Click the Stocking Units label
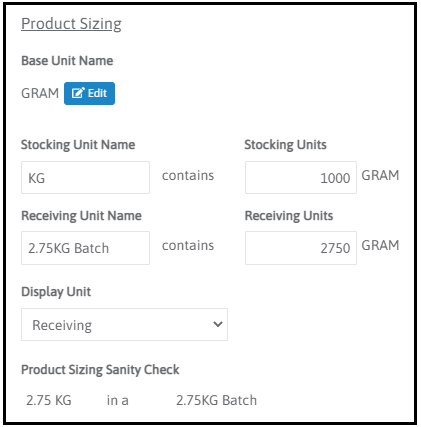 285,145
